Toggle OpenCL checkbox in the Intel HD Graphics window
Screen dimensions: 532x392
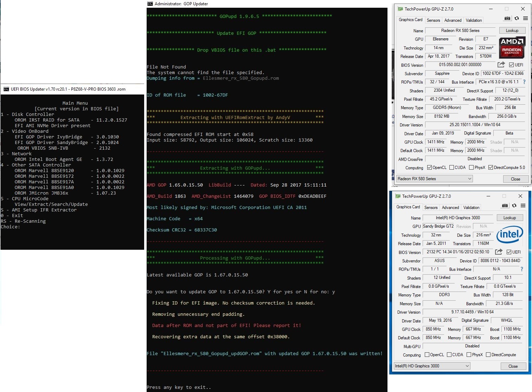(x=427, y=355)
